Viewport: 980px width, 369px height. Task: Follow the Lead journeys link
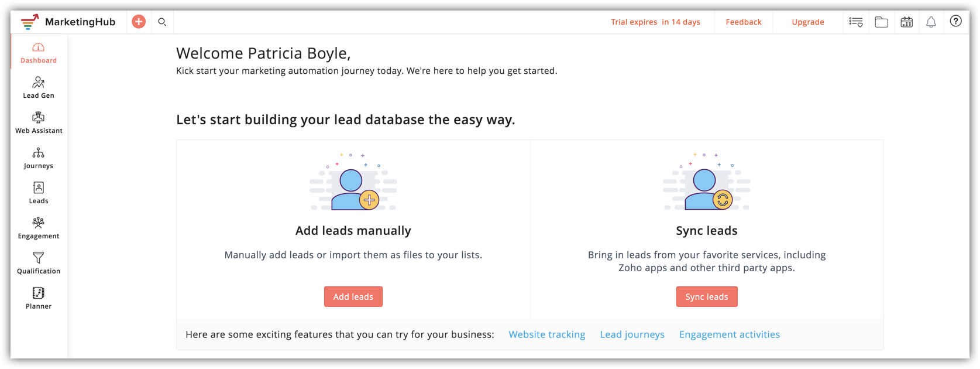pyautogui.click(x=632, y=334)
